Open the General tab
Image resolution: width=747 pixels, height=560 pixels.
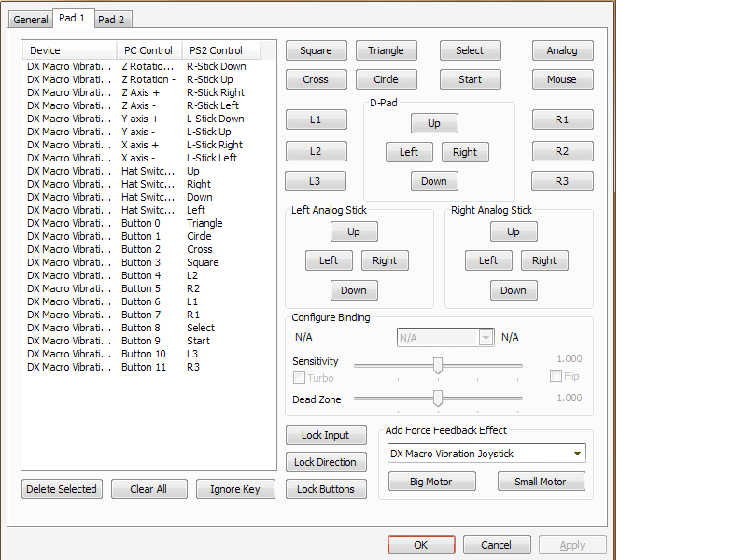31,20
